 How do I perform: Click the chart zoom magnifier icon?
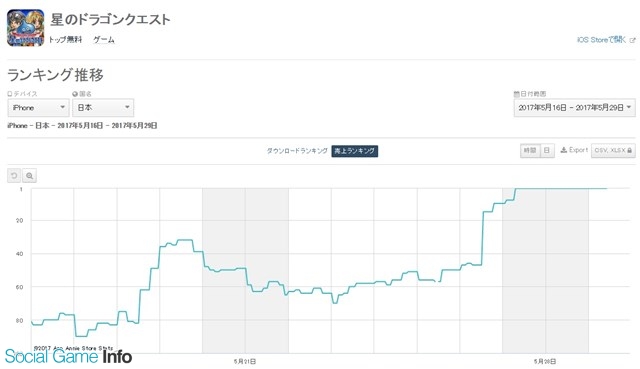click(x=29, y=176)
